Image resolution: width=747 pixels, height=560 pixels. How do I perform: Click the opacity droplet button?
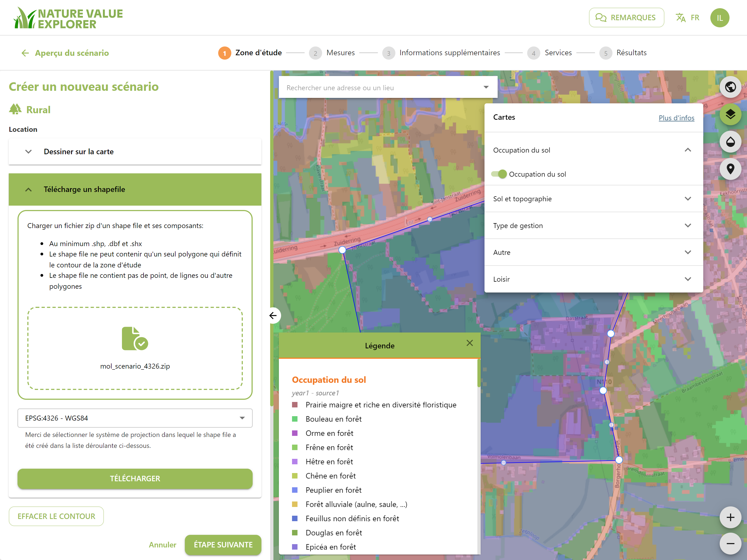coord(730,142)
